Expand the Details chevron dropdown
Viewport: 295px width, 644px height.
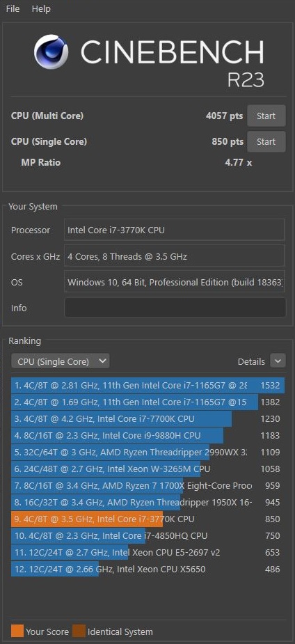(278, 361)
